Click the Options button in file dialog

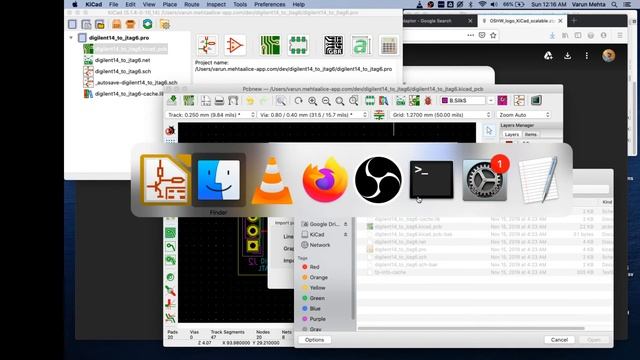click(314, 340)
